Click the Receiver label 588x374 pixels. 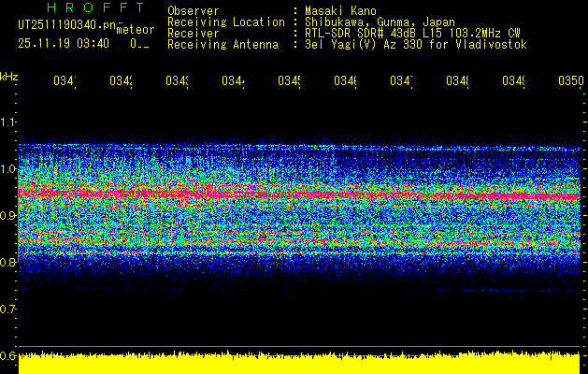(194, 34)
